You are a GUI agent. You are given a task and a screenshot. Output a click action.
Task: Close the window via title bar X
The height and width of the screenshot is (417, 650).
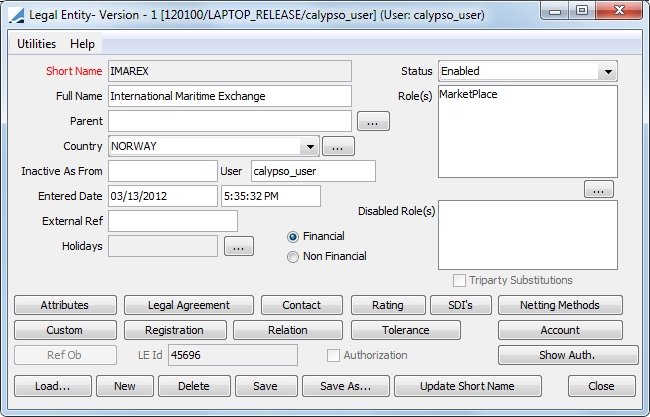(619, 11)
